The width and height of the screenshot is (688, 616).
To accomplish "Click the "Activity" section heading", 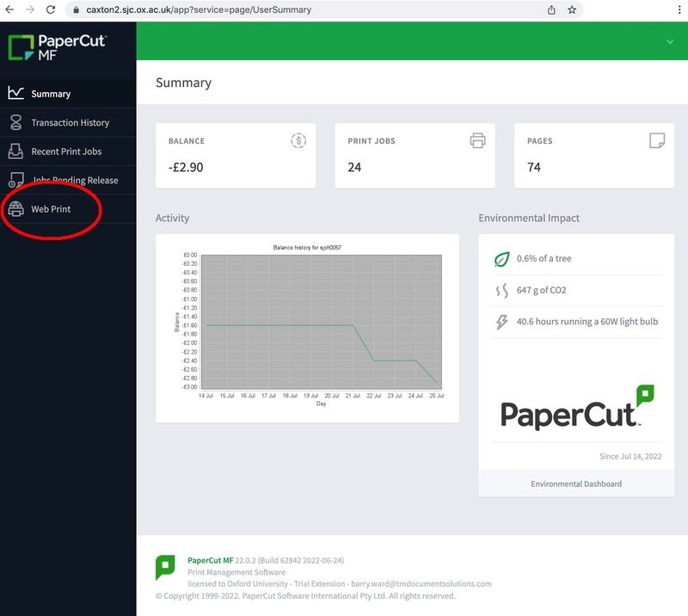I will [x=173, y=218].
